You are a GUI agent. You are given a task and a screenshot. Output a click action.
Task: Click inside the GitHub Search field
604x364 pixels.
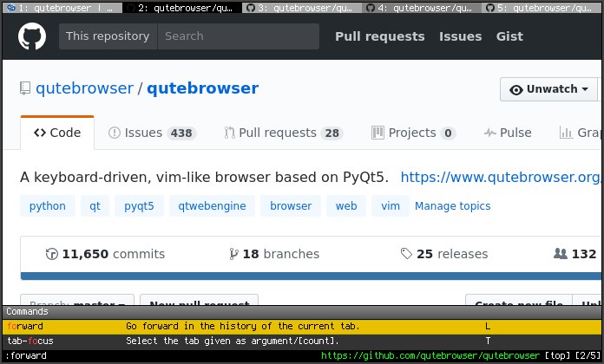[239, 36]
